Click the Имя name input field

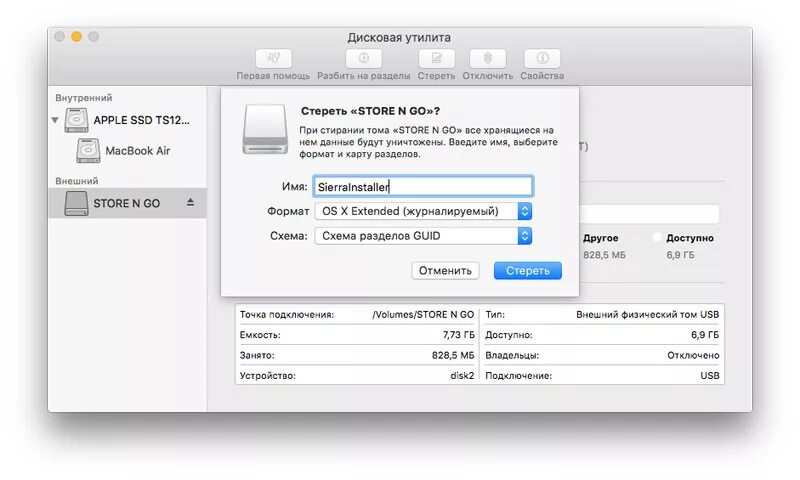coord(423,187)
